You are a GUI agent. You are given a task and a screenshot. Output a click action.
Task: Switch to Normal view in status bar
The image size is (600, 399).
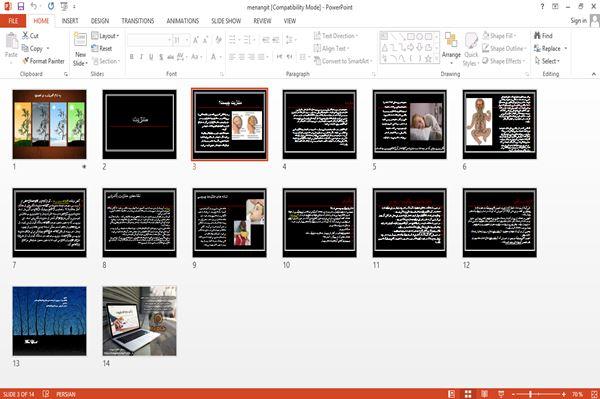(x=452, y=394)
